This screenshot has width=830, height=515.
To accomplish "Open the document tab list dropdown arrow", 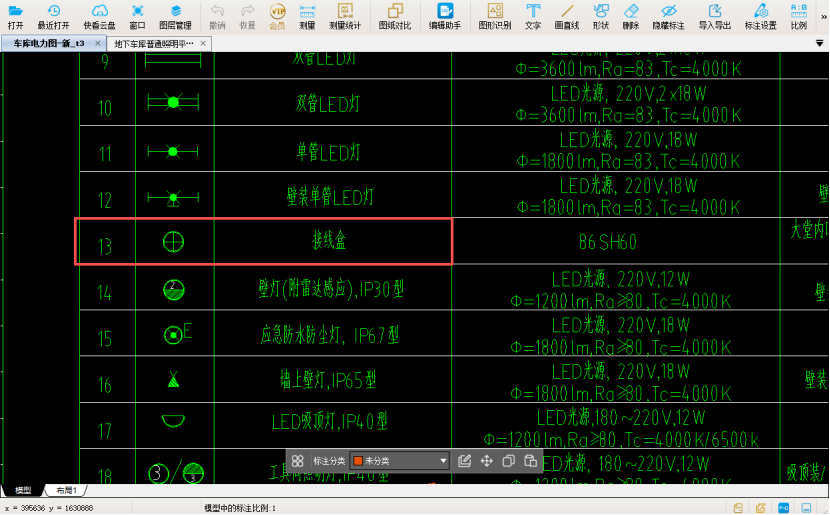I will pyautogui.click(x=819, y=43).
